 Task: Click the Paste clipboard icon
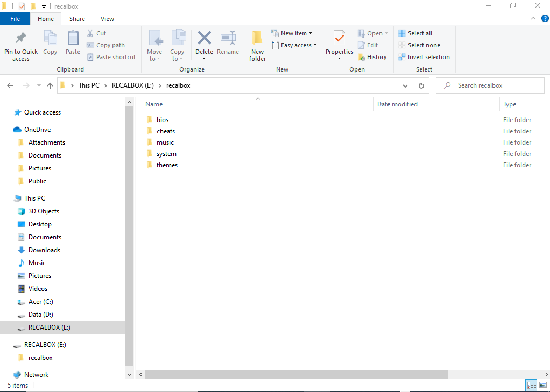coord(73,38)
